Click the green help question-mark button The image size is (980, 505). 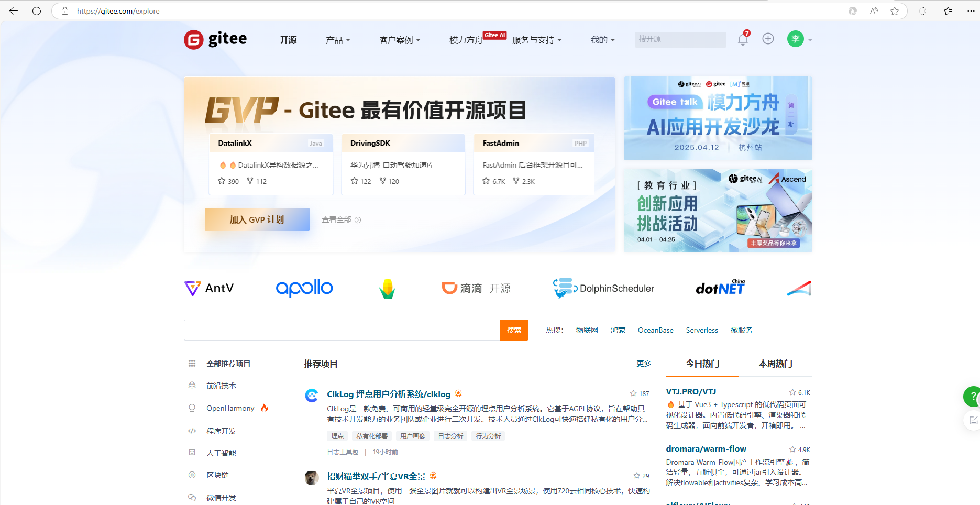point(972,397)
